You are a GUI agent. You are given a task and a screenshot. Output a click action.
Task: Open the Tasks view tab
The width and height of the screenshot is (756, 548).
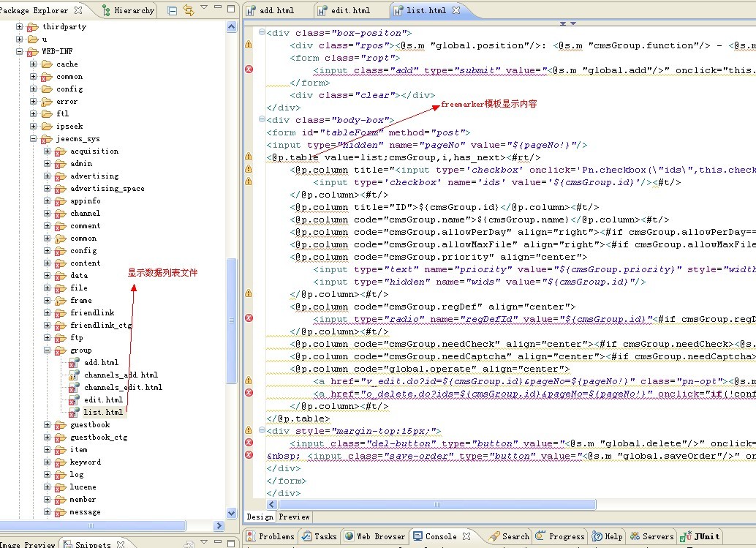320,536
